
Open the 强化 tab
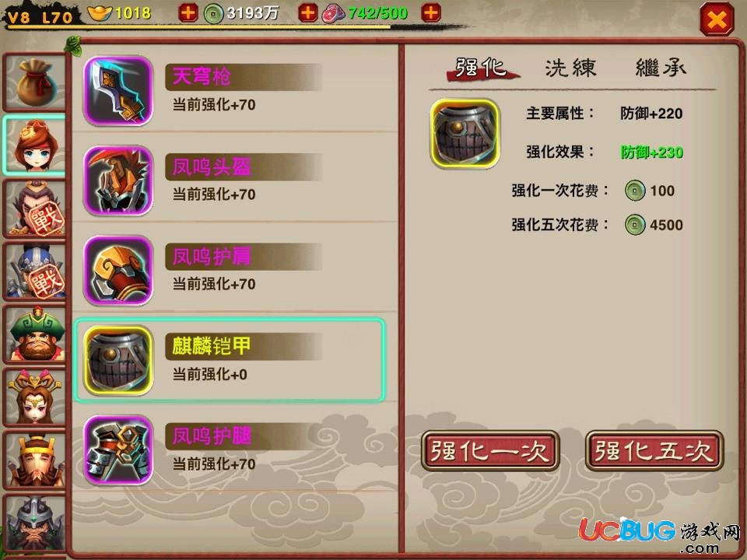(481, 68)
